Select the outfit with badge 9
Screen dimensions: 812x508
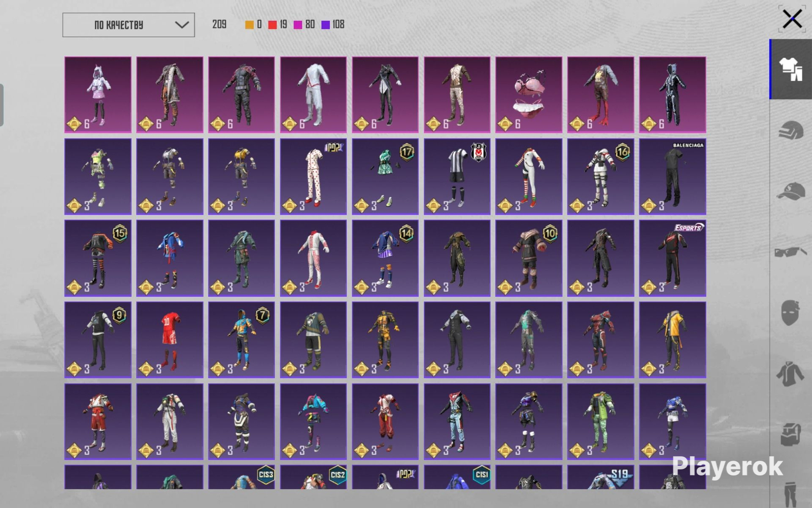pyautogui.click(x=98, y=340)
